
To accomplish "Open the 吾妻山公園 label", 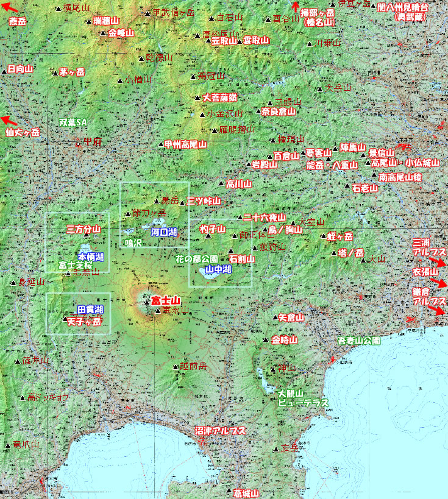I will click(x=358, y=341).
